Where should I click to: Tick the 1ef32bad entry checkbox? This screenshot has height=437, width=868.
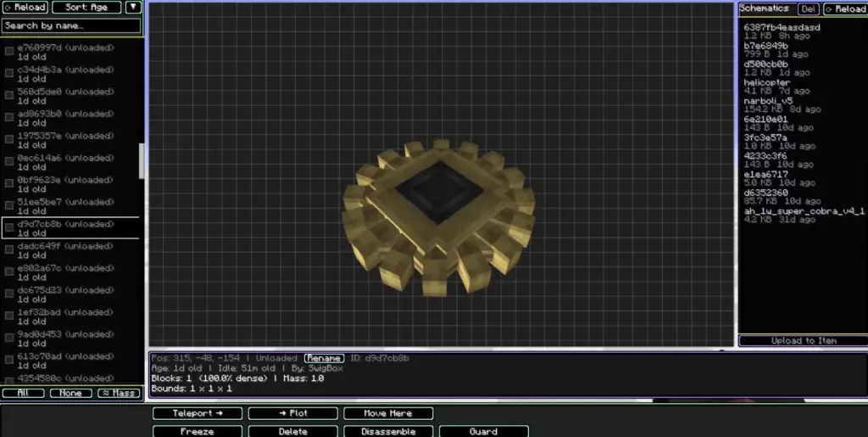[9, 316]
